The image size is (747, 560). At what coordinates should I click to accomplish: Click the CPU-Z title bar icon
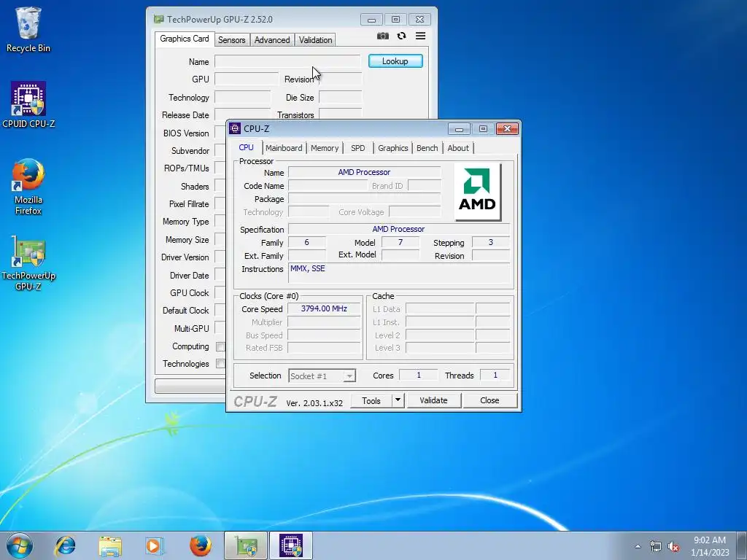tap(235, 128)
